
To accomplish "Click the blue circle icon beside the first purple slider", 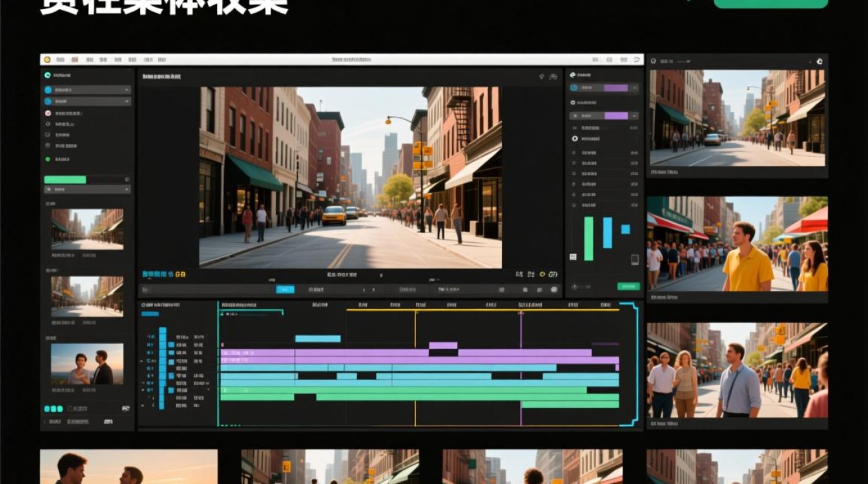I will pyautogui.click(x=573, y=88).
